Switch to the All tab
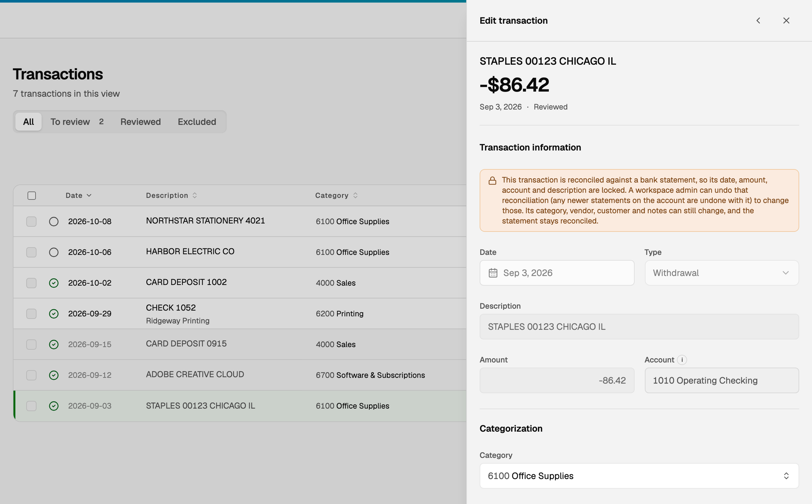812x504 pixels. 28,122
